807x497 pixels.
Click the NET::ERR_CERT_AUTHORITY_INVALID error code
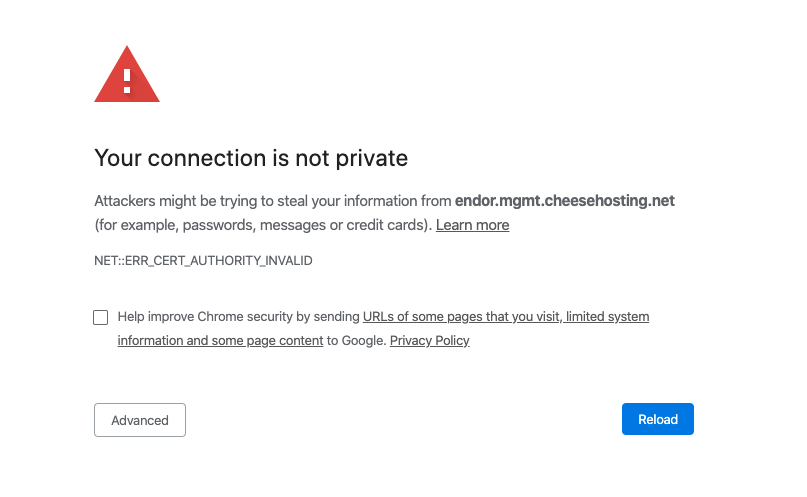coord(203,261)
